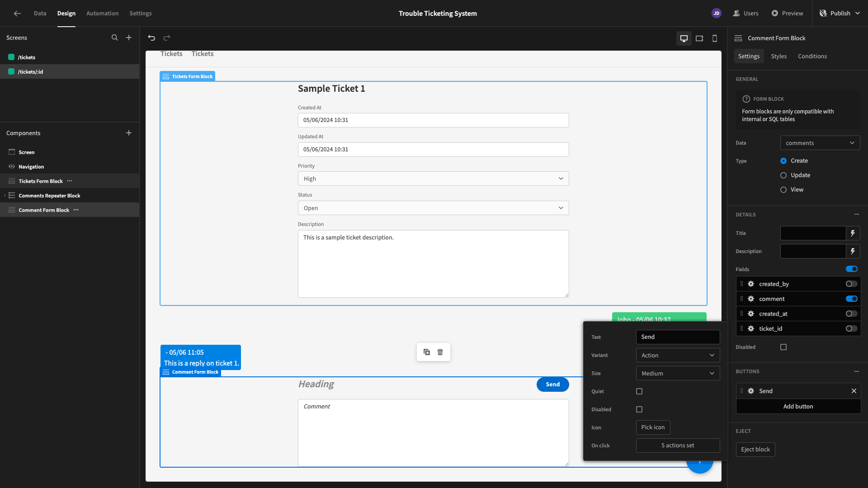Enable the created_by field toggle

pyautogui.click(x=852, y=284)
